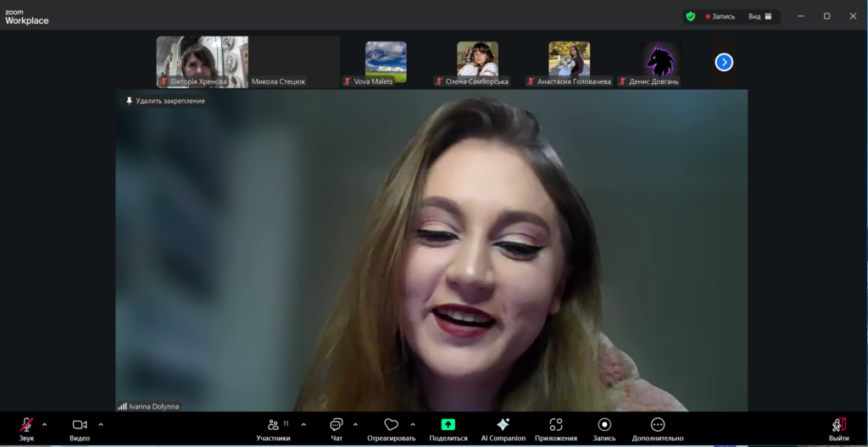Unmute microphone with the Звук button
Viewport: 868px width, 447px height.
coord(26,425)
